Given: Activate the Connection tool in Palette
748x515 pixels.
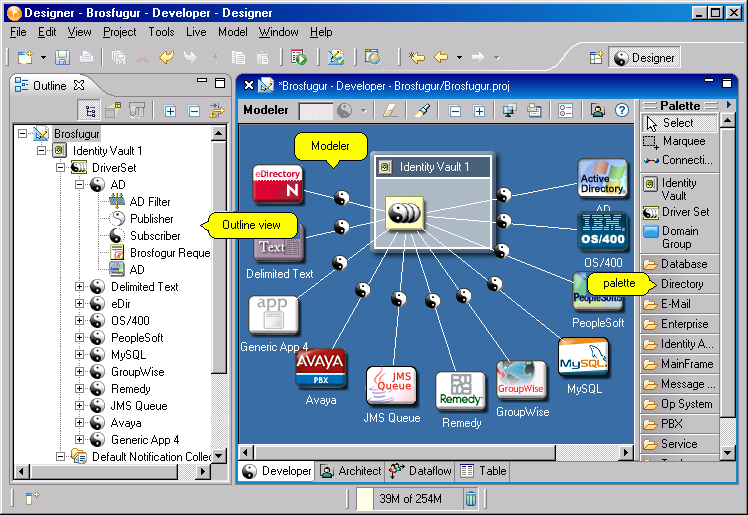Looking at the screenshot, I should [679, 160].
